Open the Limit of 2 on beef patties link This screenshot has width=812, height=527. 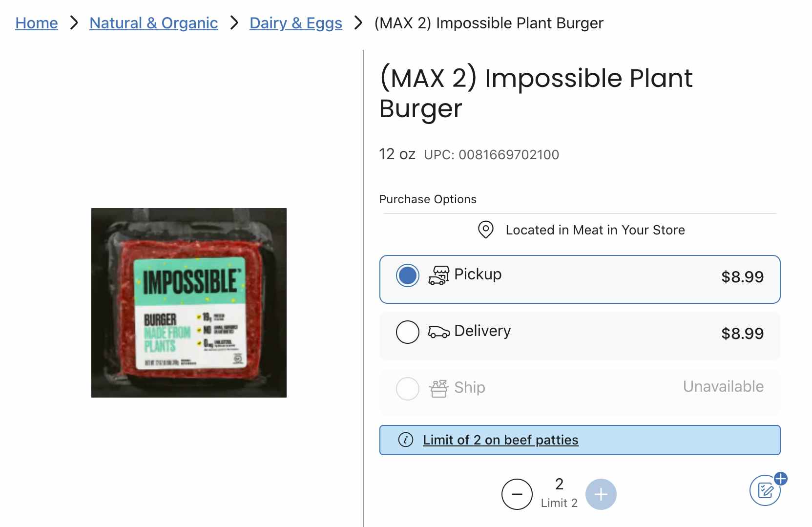(500, 440)
